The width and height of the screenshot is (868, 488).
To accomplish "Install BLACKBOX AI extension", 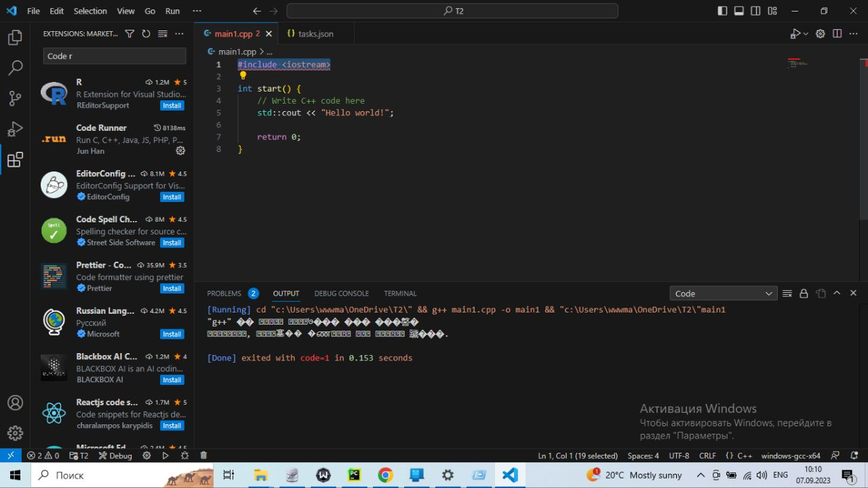I will (x=172, y=380).
